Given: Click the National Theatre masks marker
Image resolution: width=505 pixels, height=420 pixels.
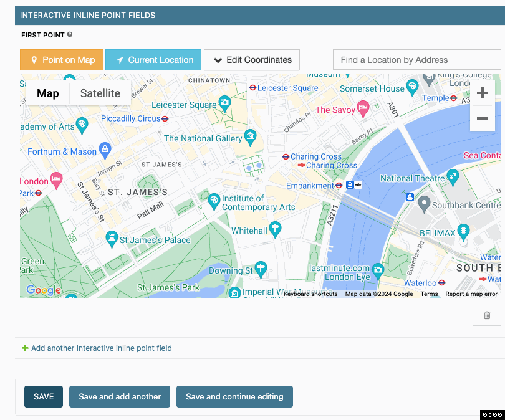Looking at the screenshot, I should (x=453, y=177).
